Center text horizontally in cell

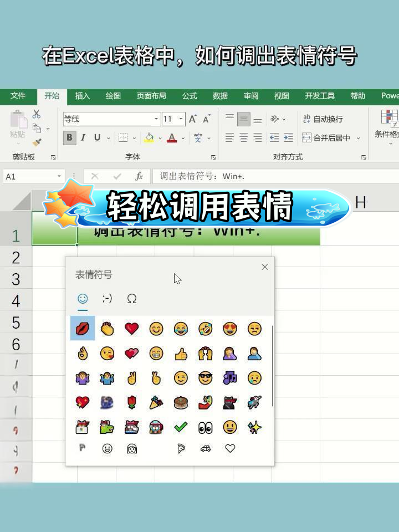[244, 137]
